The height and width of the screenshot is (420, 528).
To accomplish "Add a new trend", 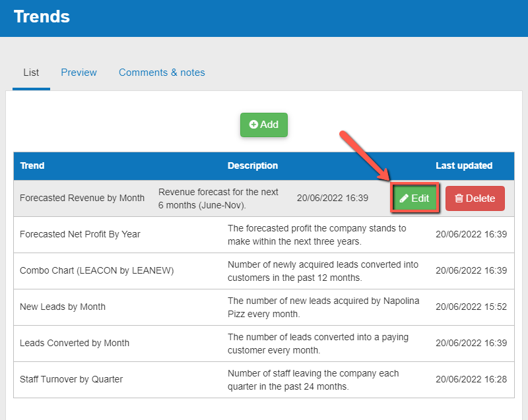I will point(263,125).
